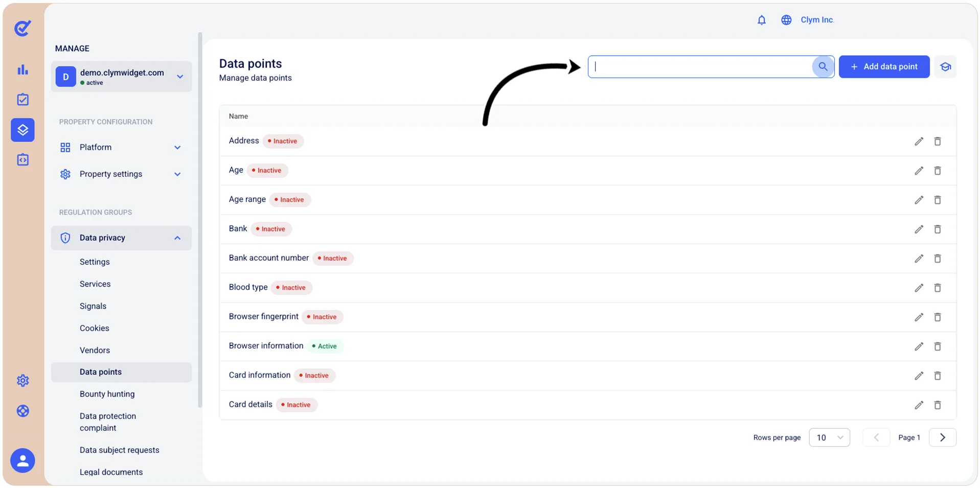Open Data subject requests
This screenshot has width=980, height=488.
pyautogui.click(x=120, y=450)
